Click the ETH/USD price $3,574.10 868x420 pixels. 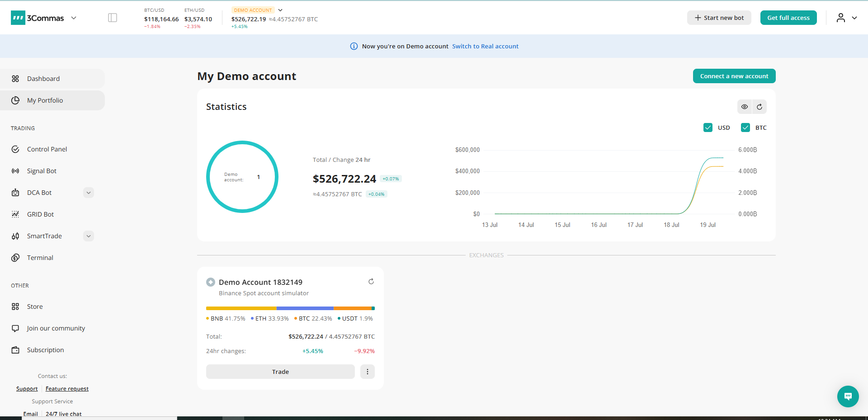198,19
